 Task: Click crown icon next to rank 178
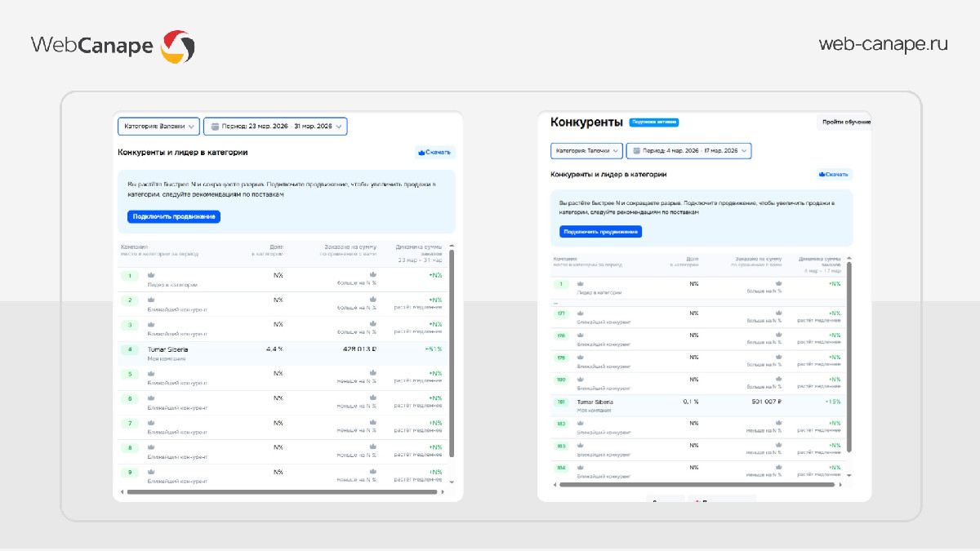coord(581,335)
